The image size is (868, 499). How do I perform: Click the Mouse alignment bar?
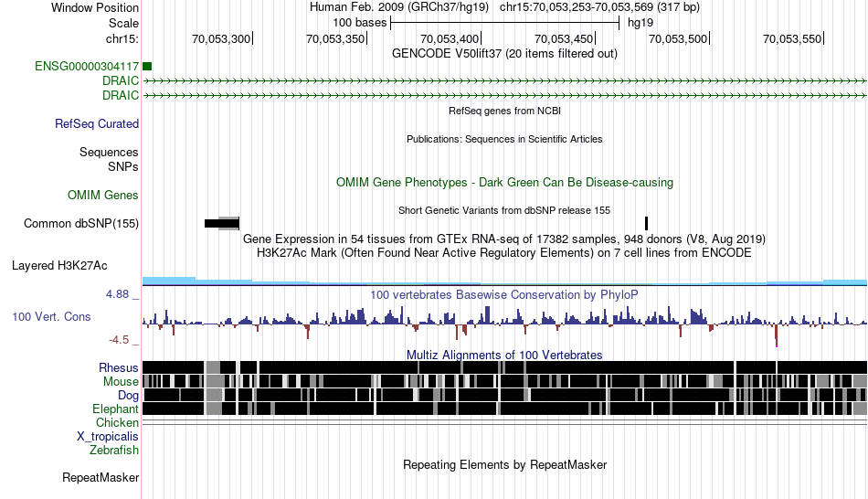pos(504,381)
